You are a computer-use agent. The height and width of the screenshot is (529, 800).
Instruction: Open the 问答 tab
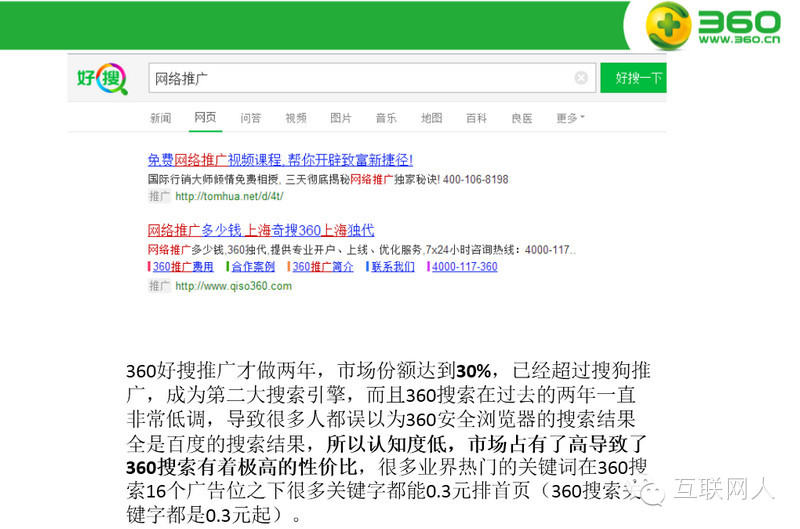[x=251, y=118]
